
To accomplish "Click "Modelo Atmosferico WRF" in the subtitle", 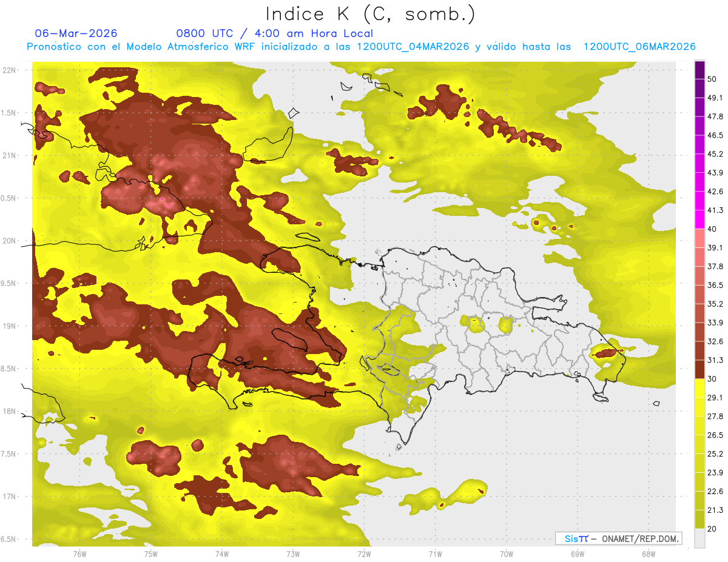I will point(196,47).
